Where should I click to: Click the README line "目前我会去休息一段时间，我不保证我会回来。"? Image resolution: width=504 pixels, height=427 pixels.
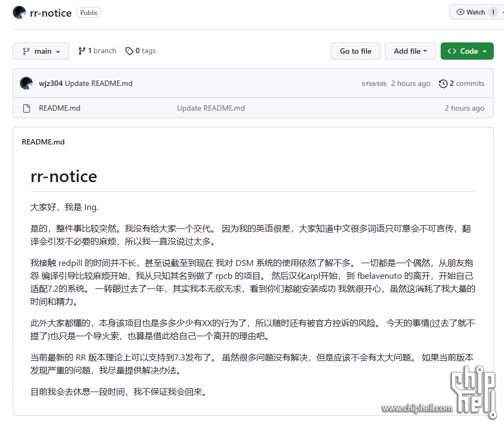coord(119,392)
